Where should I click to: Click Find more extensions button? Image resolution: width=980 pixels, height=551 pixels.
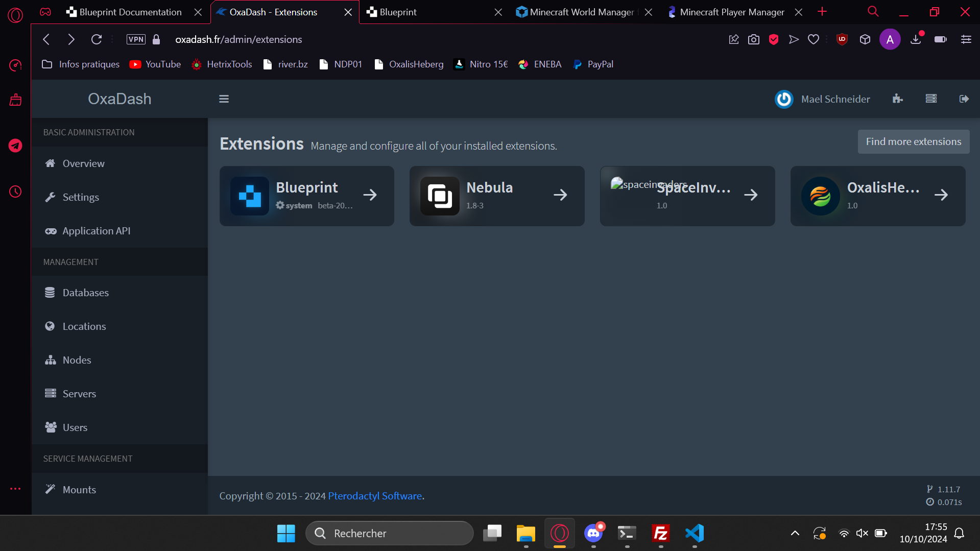(x=914, y=141)
